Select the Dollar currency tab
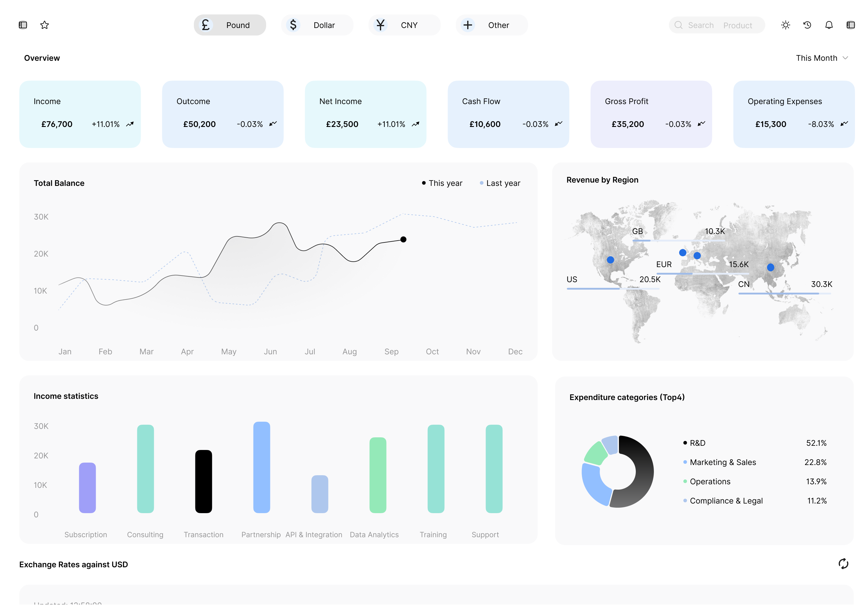The height and width of the screenshot is (616, 867). point(317,25)
